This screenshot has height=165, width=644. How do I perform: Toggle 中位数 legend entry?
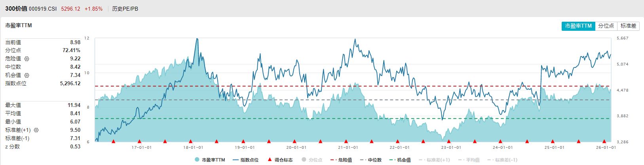click(x=371, y=160)
